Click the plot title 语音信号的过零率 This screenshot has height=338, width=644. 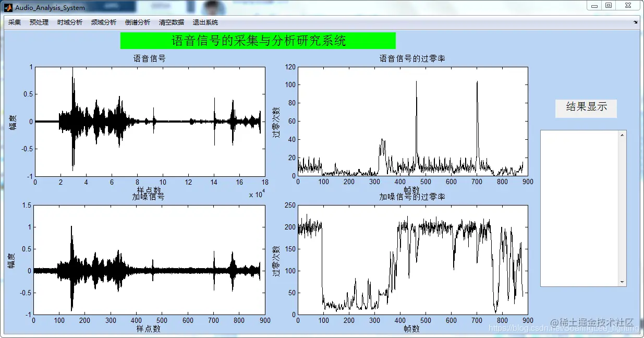pos(412,59)
